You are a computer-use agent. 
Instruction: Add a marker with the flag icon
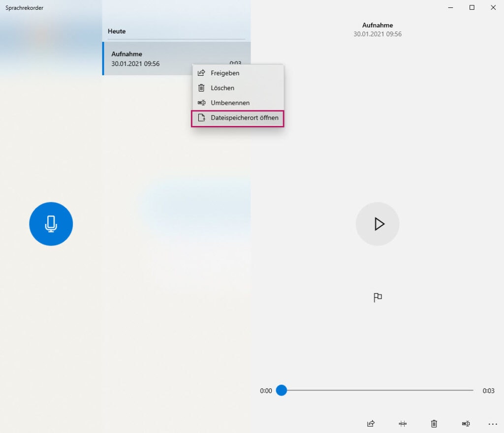(378, 297)
